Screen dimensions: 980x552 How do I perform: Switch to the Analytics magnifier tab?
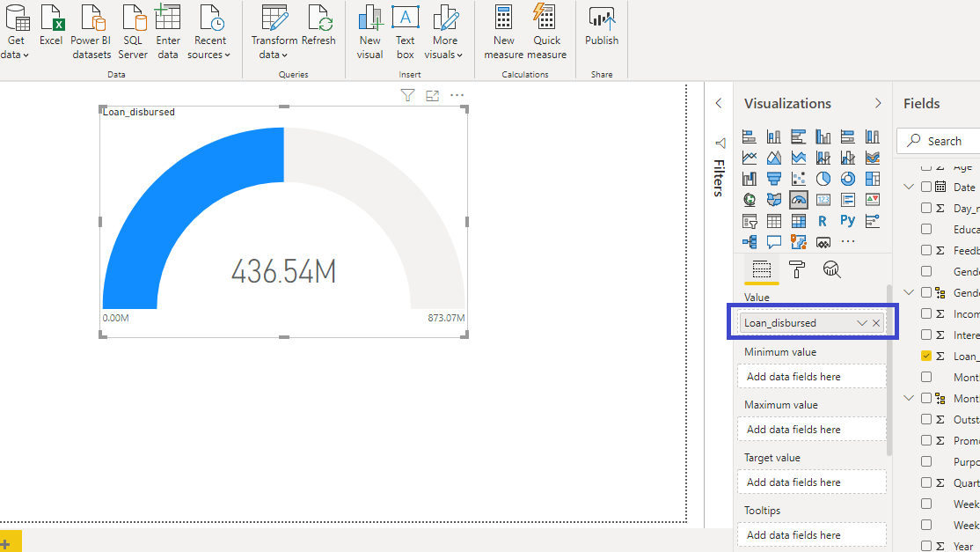point(832,269)
